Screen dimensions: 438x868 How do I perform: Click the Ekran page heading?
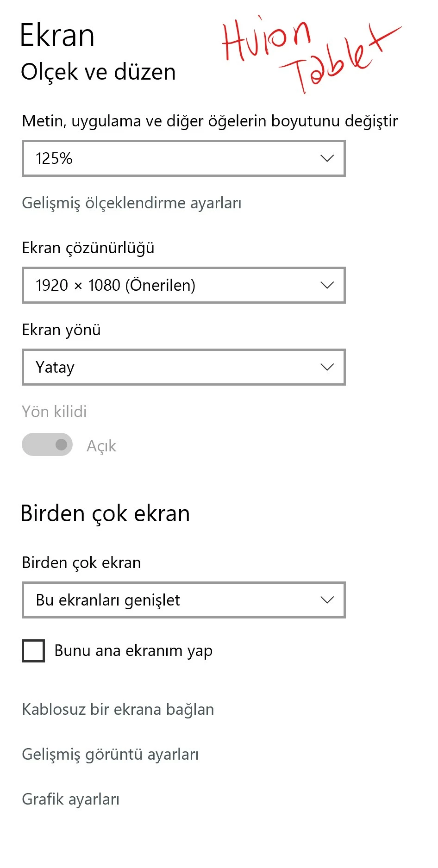point(57,36)
